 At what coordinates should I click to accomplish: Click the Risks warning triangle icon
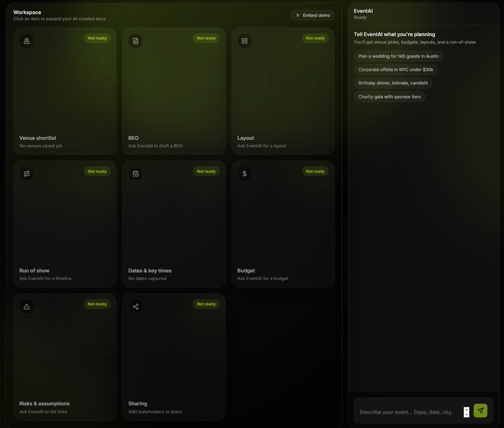(26, 307)
